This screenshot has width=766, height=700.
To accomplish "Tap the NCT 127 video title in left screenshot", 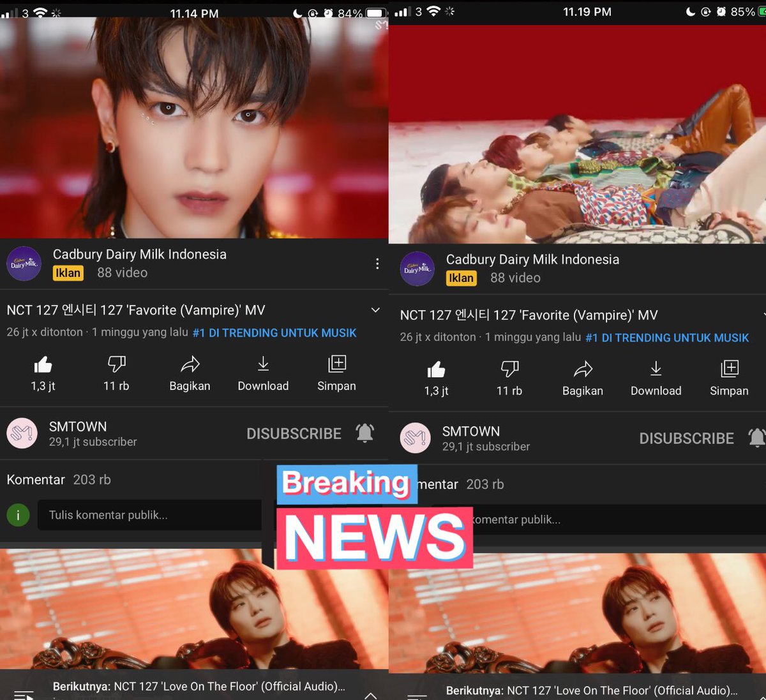I will pos(136,310).
